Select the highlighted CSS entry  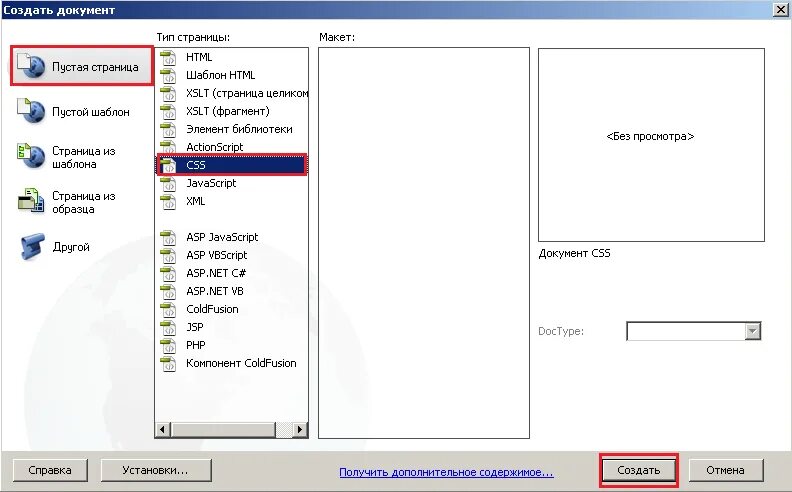click(231, 165)
